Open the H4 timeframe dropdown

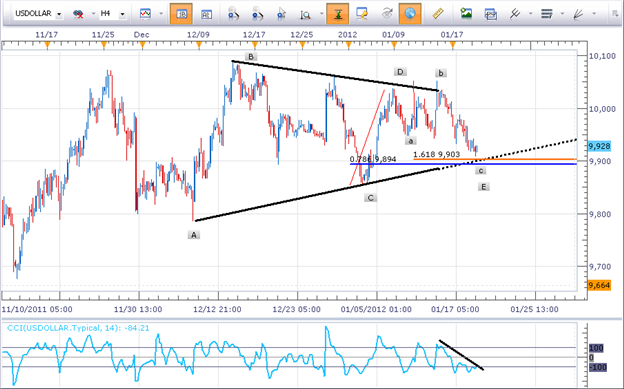[x=123, y=14]
